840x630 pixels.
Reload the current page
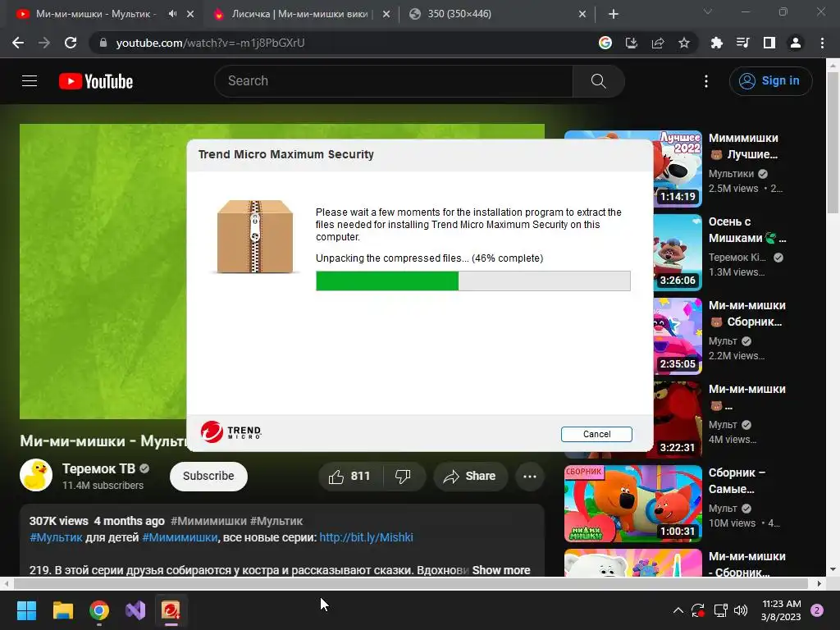tap(71, 43)
